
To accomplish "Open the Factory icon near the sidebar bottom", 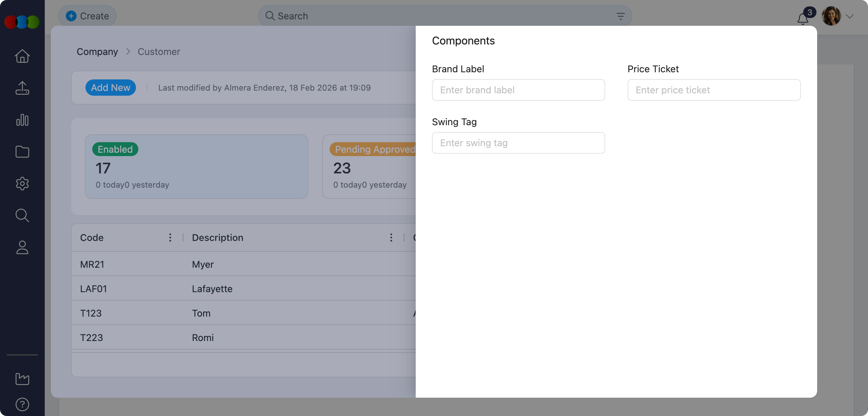I will click(x=22, y=379).
